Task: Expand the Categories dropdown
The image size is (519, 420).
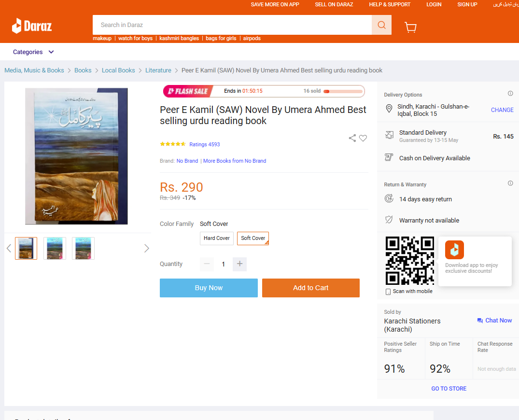Action: coord(33,52)
